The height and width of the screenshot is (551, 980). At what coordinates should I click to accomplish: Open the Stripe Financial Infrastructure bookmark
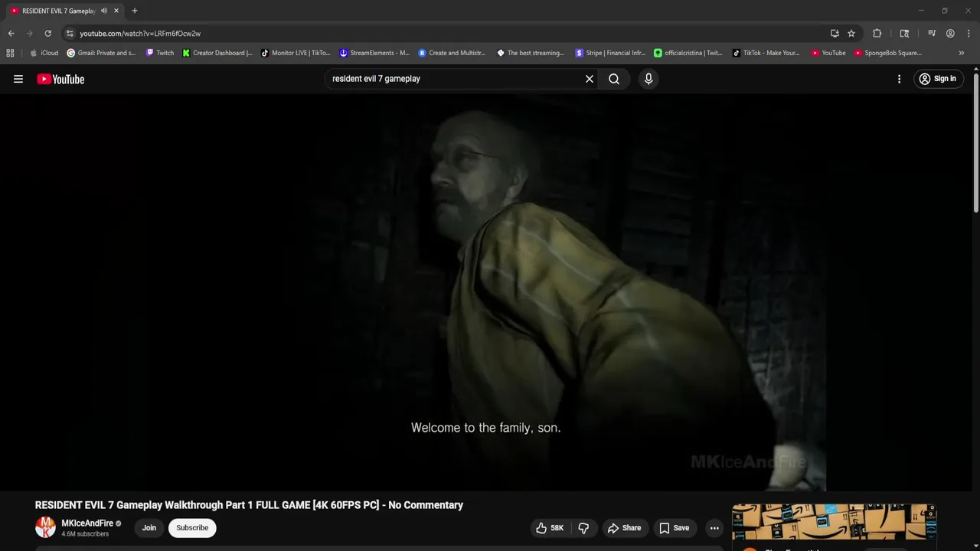click(x=610, y=53)
